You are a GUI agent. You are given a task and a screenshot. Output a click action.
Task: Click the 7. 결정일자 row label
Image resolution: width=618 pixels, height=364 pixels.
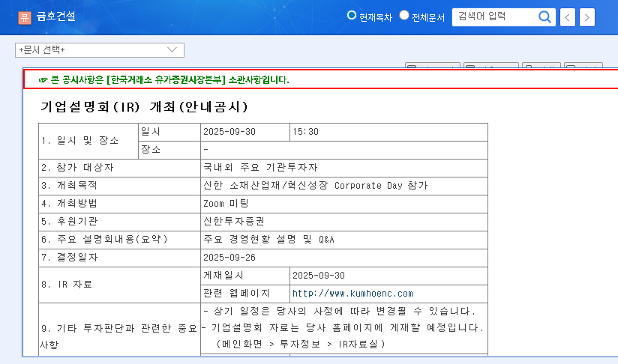click(119, 258)
